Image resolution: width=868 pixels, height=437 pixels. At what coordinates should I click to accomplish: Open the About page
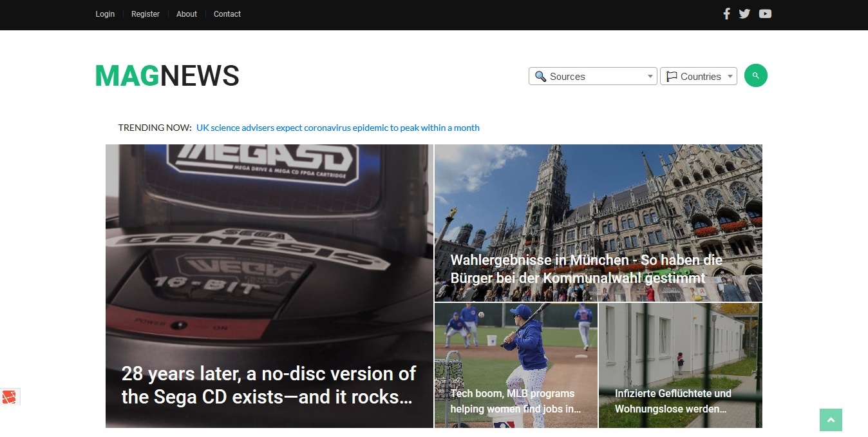tap(187, 14)
